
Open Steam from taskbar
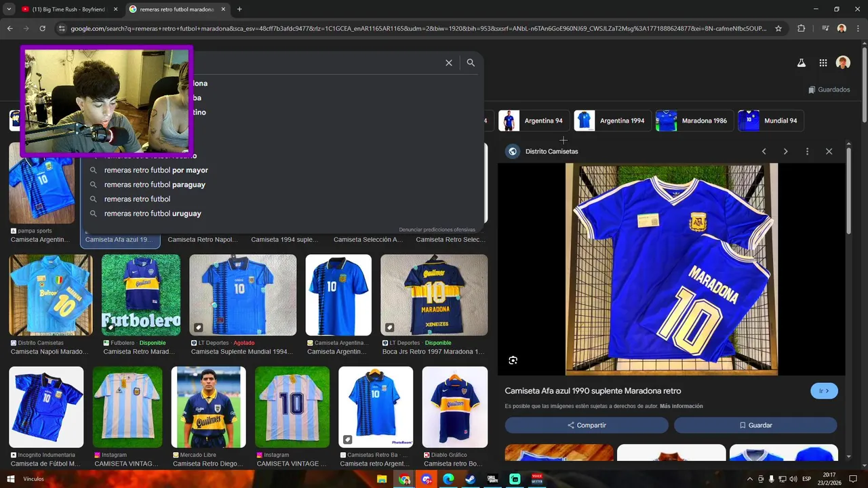point(470,479)
